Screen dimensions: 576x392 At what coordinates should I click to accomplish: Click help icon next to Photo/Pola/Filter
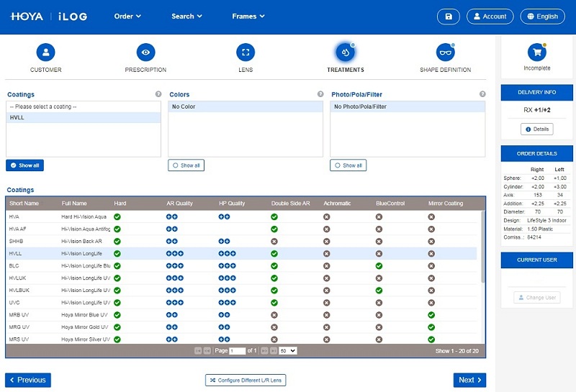482,94
